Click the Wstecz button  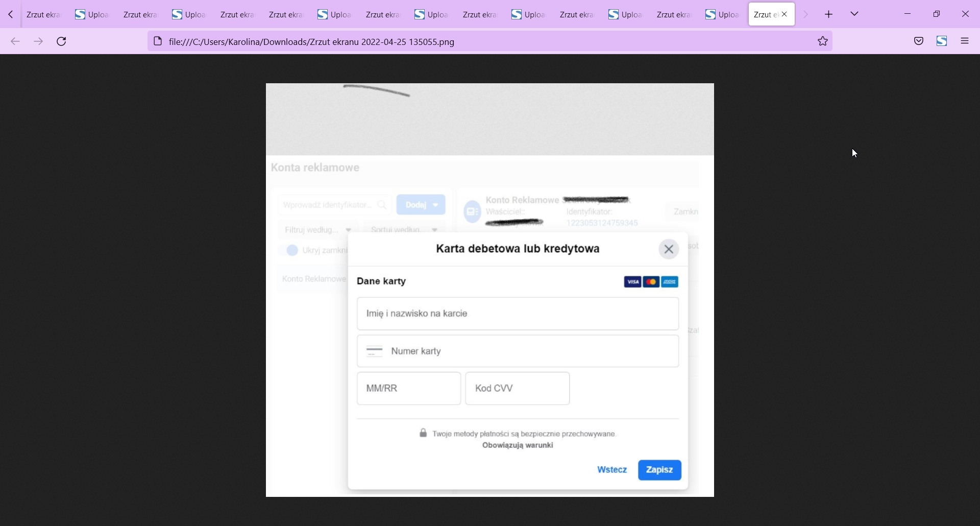coord(612,470)
